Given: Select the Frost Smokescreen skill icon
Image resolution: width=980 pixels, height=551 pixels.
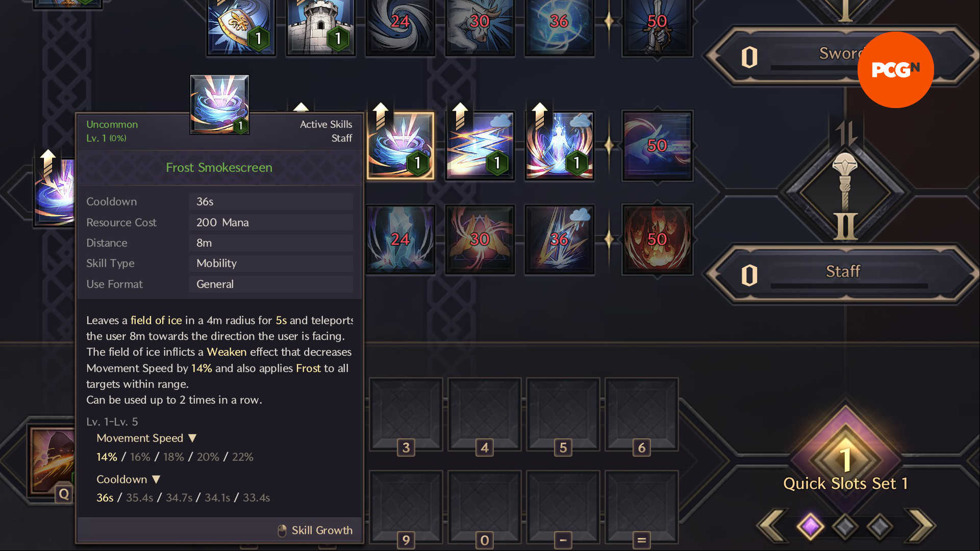Looking at the screenshot, I should (x=400, y=146).
